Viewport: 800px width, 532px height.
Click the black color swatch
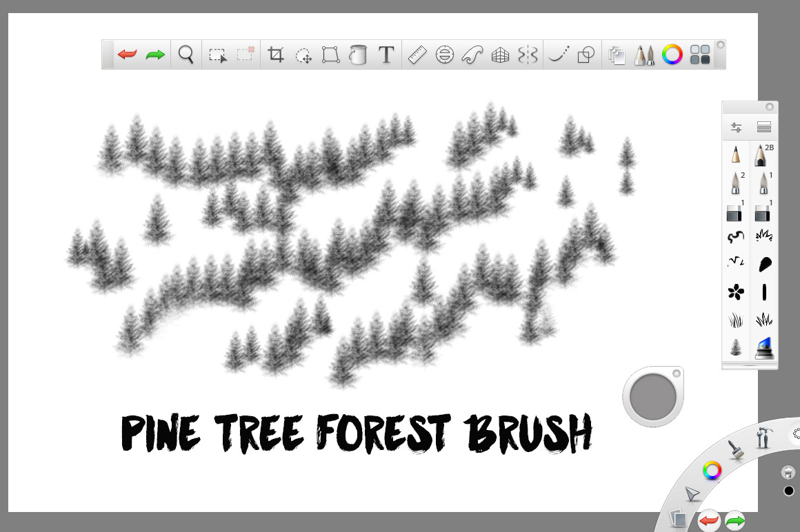tap(789, 491)
